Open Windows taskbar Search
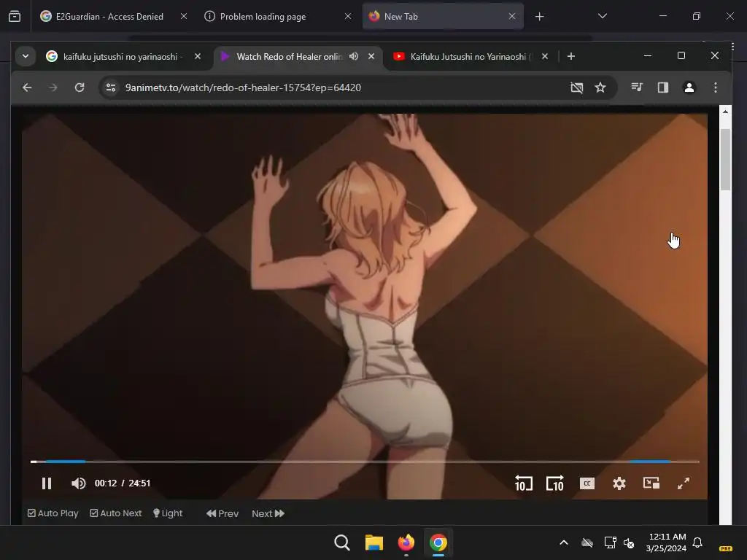747x560 pixels. (341, 542)
